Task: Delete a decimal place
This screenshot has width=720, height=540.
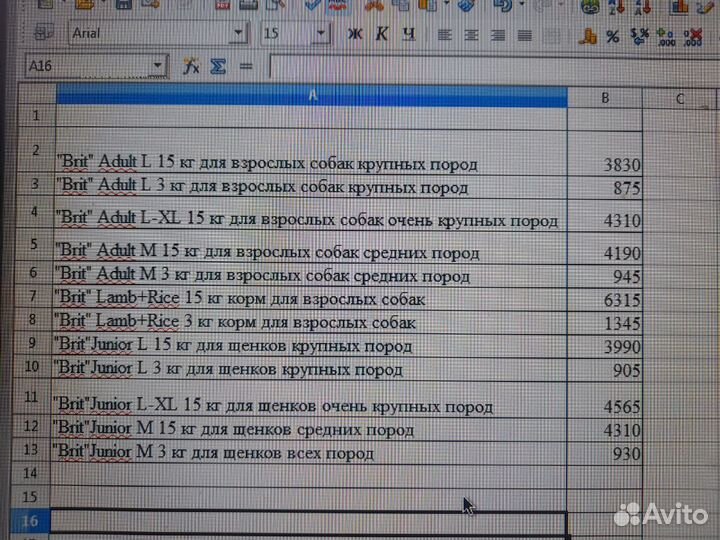Action: pos(692,37)
